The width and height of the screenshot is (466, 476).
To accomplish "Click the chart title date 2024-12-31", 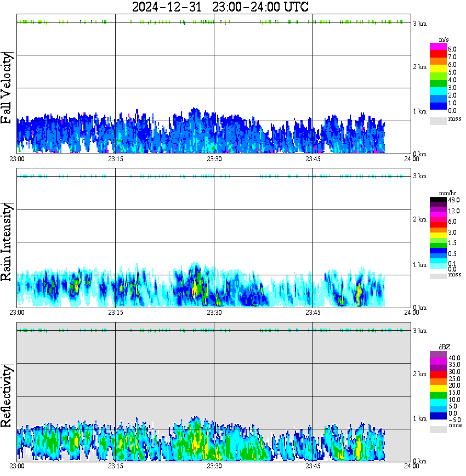I will pyautogui.click(x=167, y=7).
